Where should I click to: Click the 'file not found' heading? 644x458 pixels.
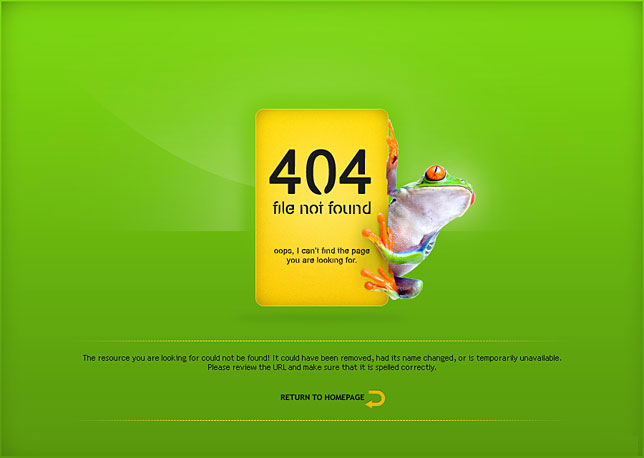322,208
